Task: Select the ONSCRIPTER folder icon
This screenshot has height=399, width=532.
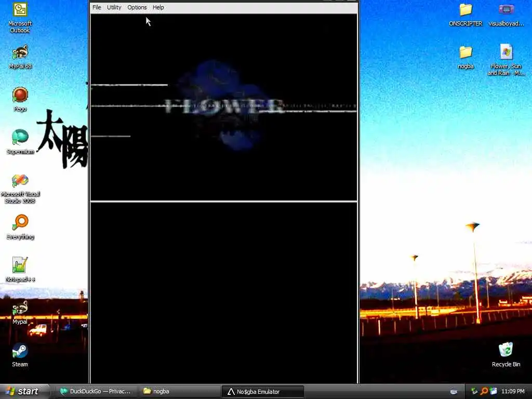Action: coord(465,15)
